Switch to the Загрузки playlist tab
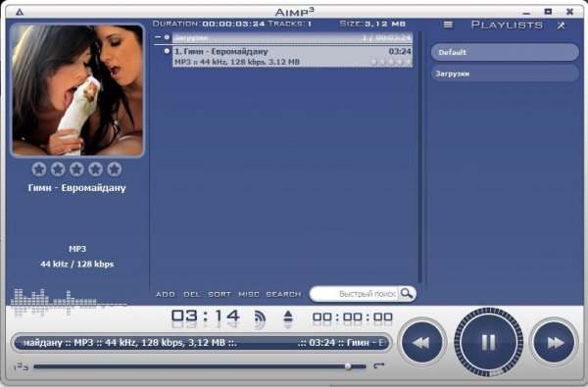 505,73
